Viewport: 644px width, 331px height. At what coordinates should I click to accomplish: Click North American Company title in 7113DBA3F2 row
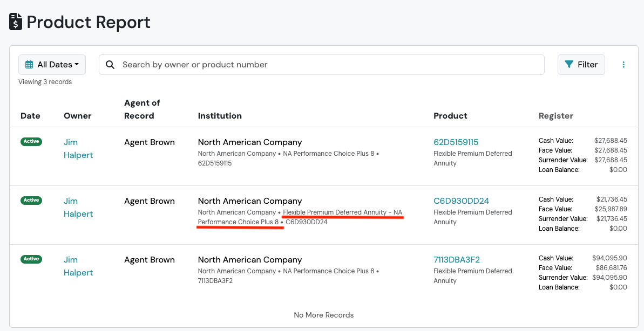click(x=250, y=260)
